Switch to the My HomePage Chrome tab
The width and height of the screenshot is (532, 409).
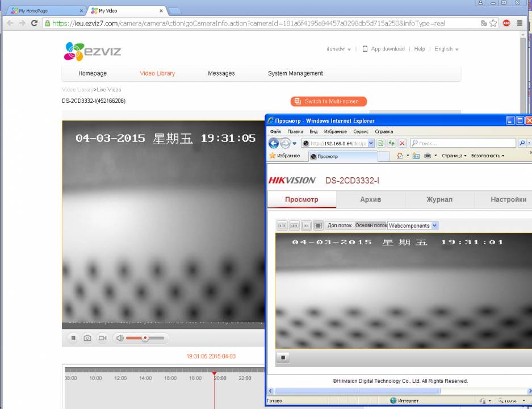coord(47,11)
